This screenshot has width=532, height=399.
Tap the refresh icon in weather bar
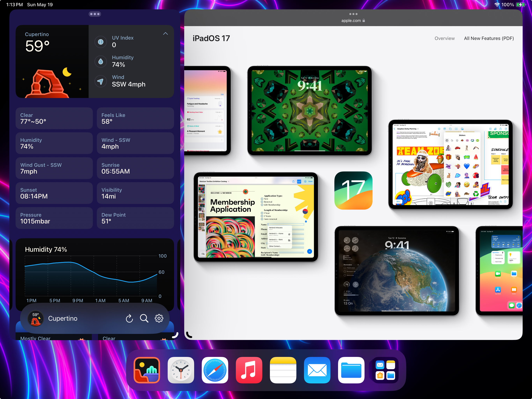(129, 318)
